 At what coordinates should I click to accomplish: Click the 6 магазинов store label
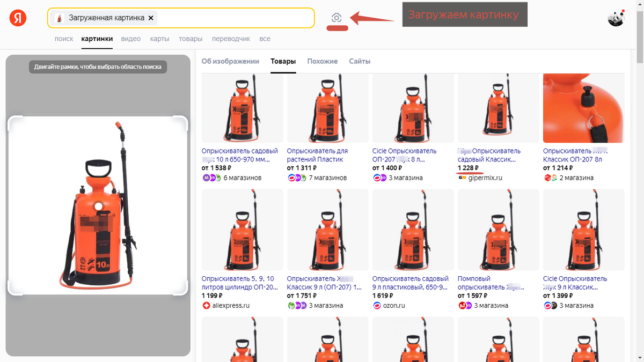pos(243,178)
